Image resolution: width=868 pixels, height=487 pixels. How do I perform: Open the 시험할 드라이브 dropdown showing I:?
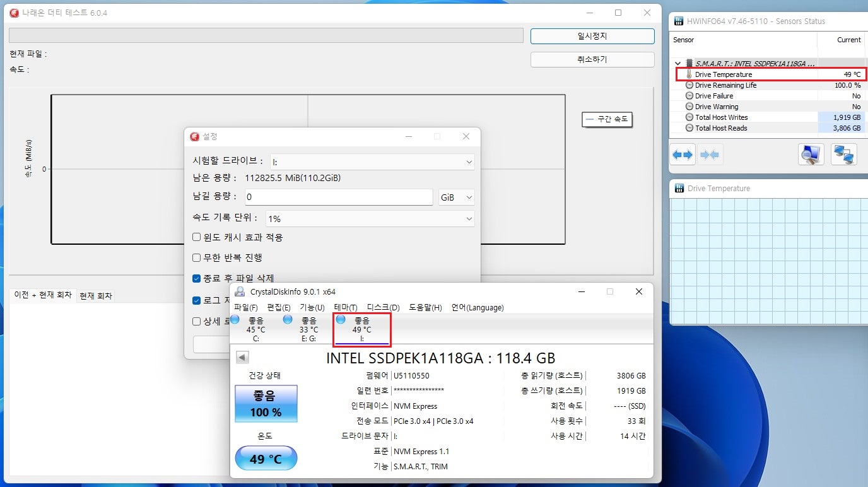tap(372, 162)
